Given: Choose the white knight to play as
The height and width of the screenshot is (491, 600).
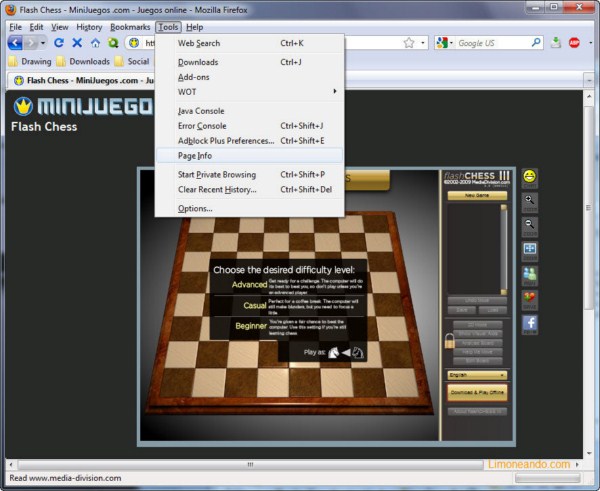Looking at the screenshot, I should coord(333,352).
